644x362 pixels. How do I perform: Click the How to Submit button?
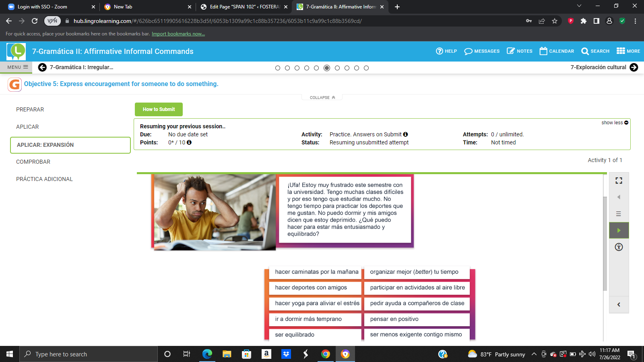159,109
